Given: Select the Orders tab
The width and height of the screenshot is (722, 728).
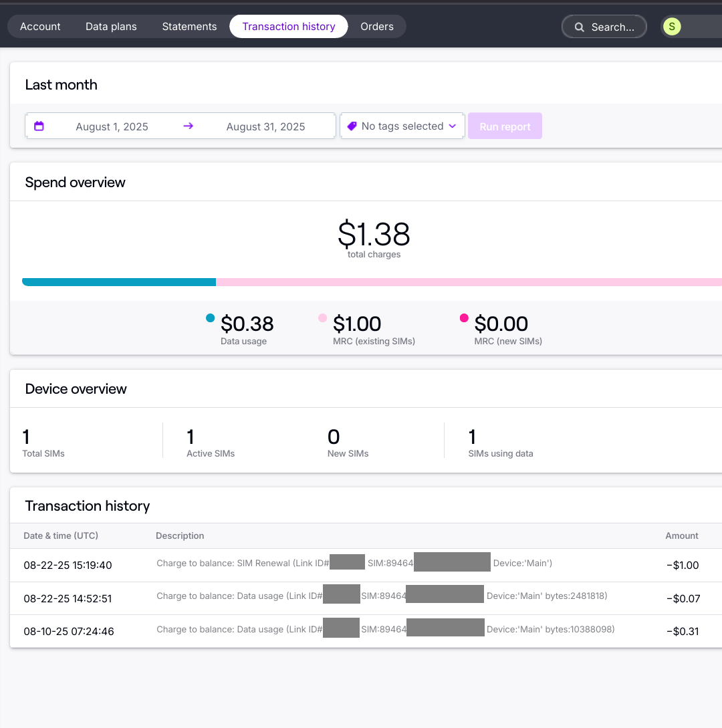Looking at the screenshot, I should point(377,27).
